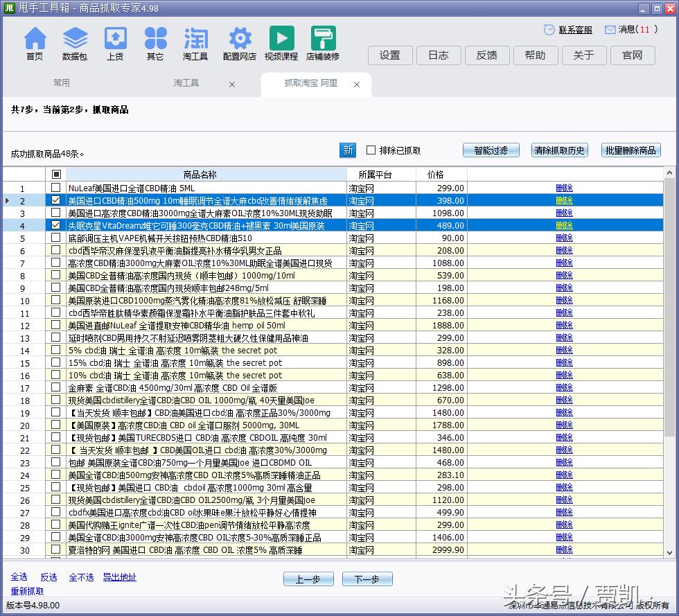
Task: Click the 下一步 next step button
Action: pos(367,579)
